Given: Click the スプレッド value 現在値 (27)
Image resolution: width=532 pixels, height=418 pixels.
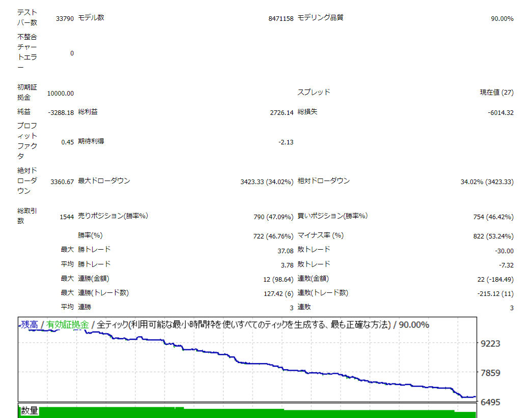Looking at the screenshot, I should (x=496, y=93).
